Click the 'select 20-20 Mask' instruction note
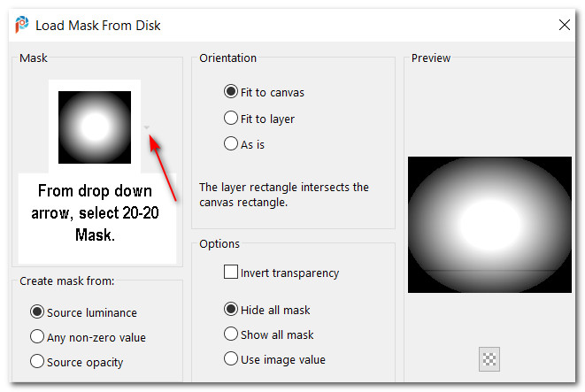 [x=96, y=211]
